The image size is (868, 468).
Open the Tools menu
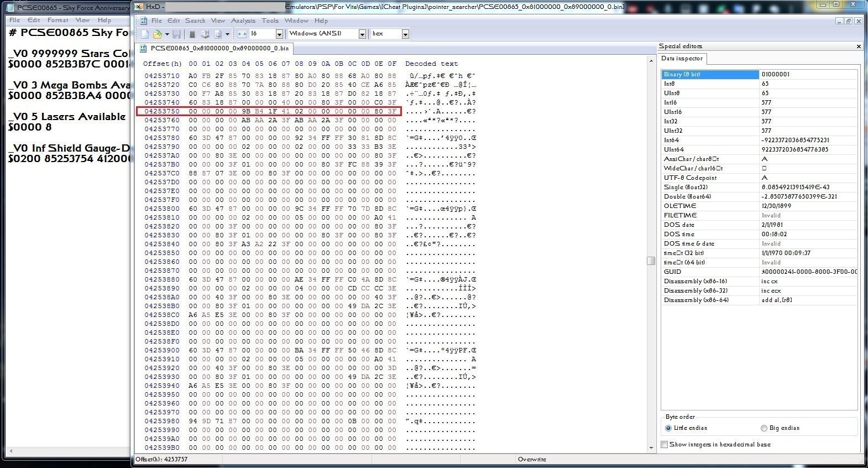click(x=270, y=21)
